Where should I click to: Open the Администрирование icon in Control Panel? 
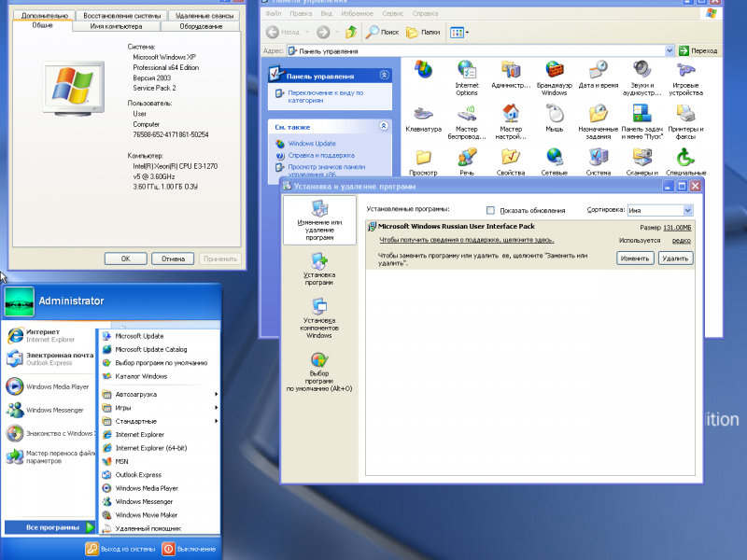tap(511, 75)
